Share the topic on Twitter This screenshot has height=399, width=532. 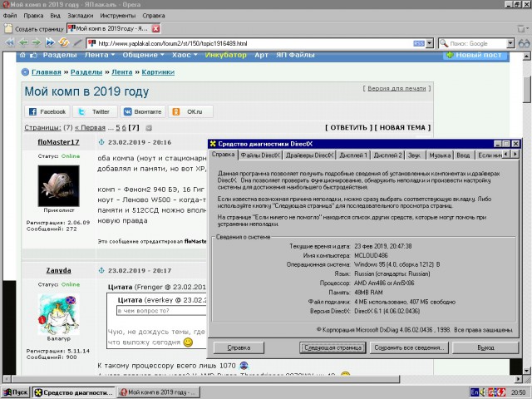tap(95, 111)
